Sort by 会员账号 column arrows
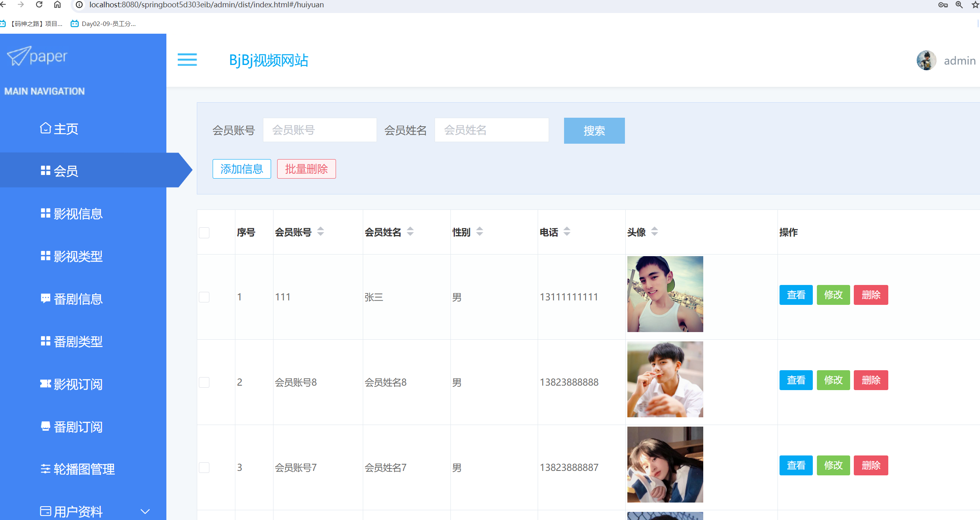Image resolution: width=980 pixels, height=520 pixels. [x=321, y=232]
